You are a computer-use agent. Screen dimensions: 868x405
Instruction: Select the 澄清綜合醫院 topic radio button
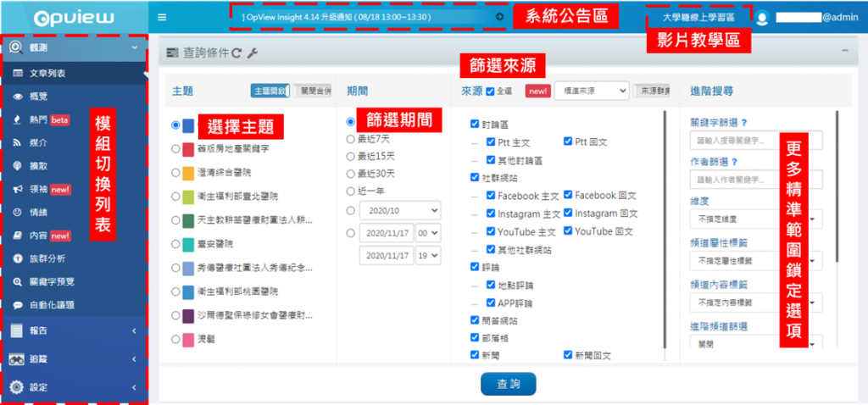(x=175, y=173)
